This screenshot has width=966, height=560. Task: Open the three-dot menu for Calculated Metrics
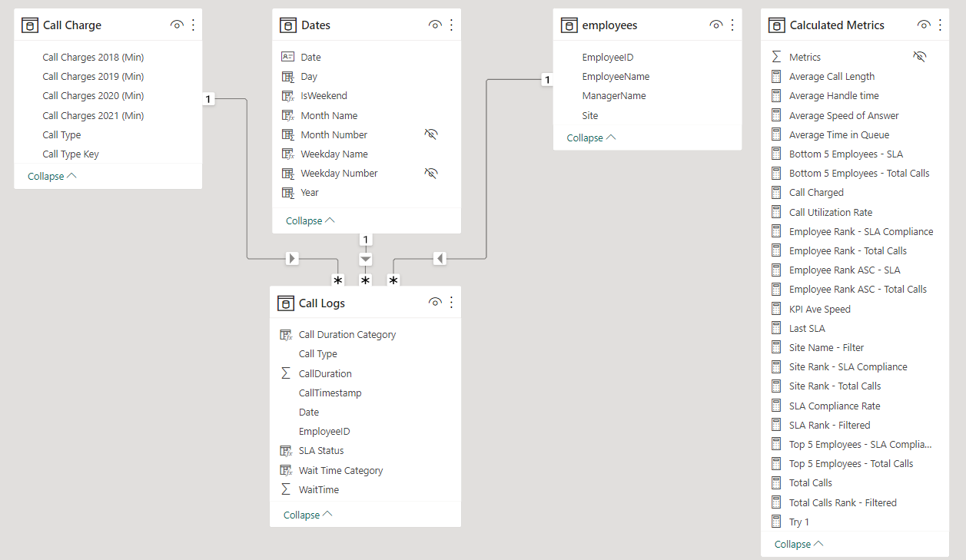click(940, 24)
